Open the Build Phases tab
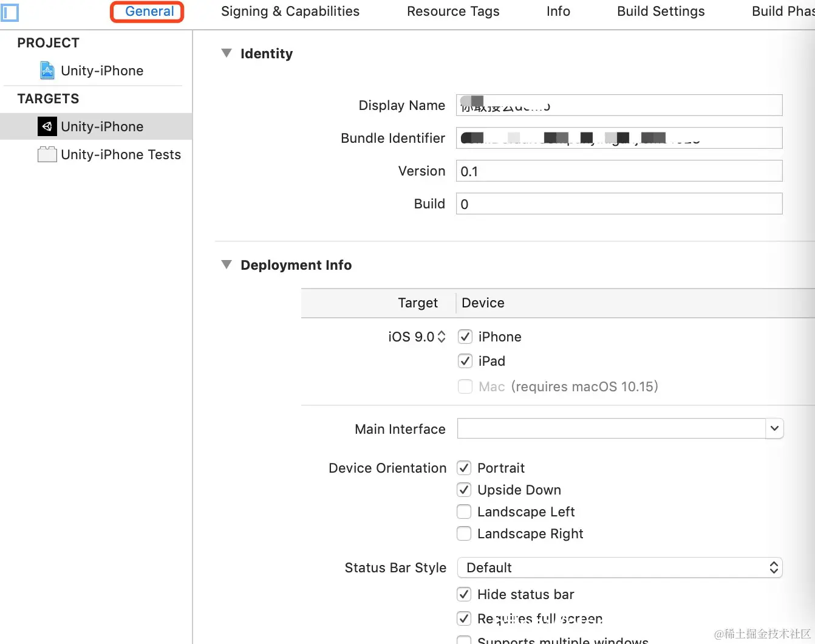The width and height of the screenshot is (815, 644). click(783, 12)
